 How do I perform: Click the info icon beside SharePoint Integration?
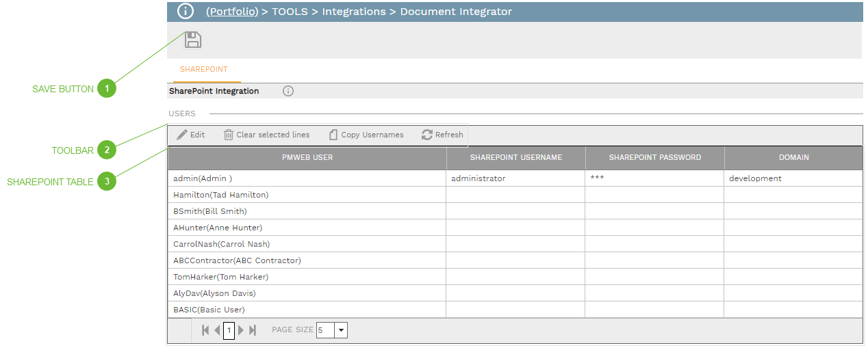coord(288,91)
